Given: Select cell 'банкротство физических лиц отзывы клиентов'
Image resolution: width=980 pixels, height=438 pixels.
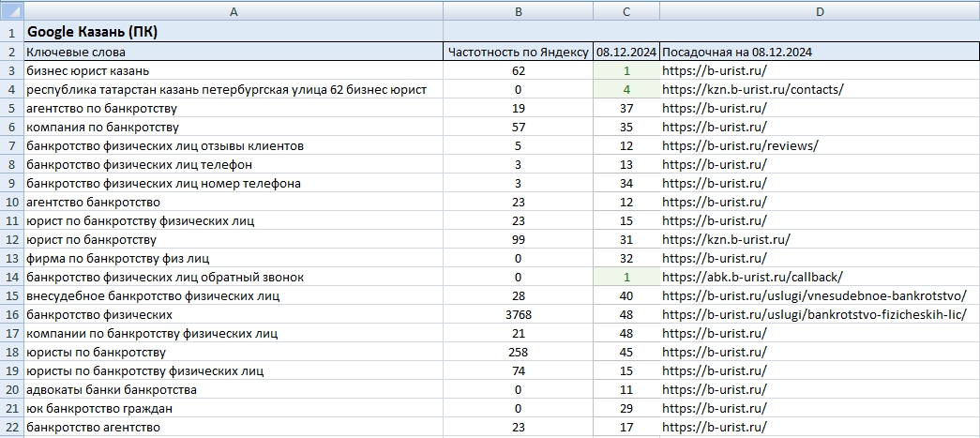Looking at the screenshot, I should 234,145.
